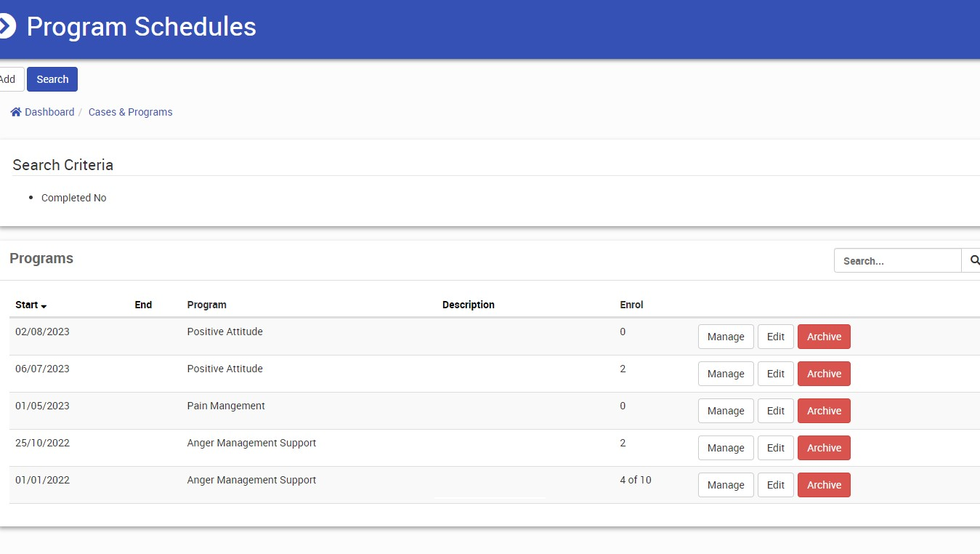Manage the 25/10/2022 Anger Management Support
The height and width of the screenshot is (554, 980).
click(x=725, y=448)
